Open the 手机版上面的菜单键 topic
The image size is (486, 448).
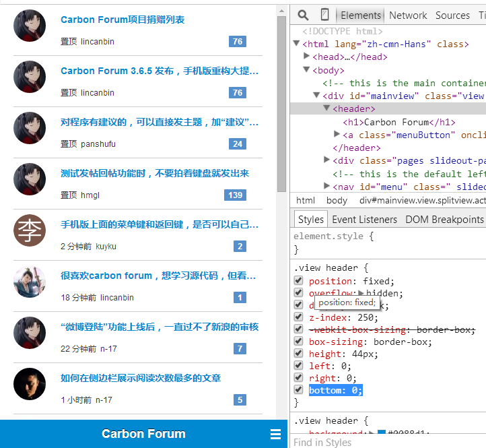[x=160, y=224]
